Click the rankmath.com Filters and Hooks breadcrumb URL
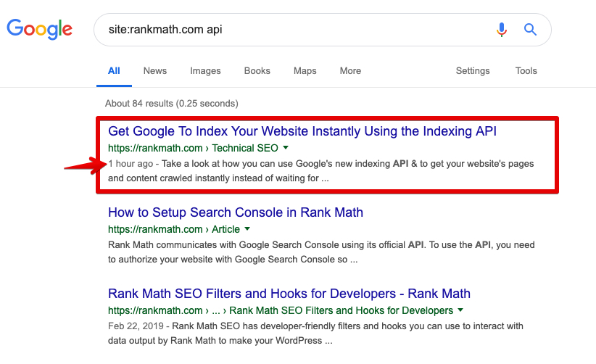Viewport: 596px width, 364px height. [x=281, y=310]
